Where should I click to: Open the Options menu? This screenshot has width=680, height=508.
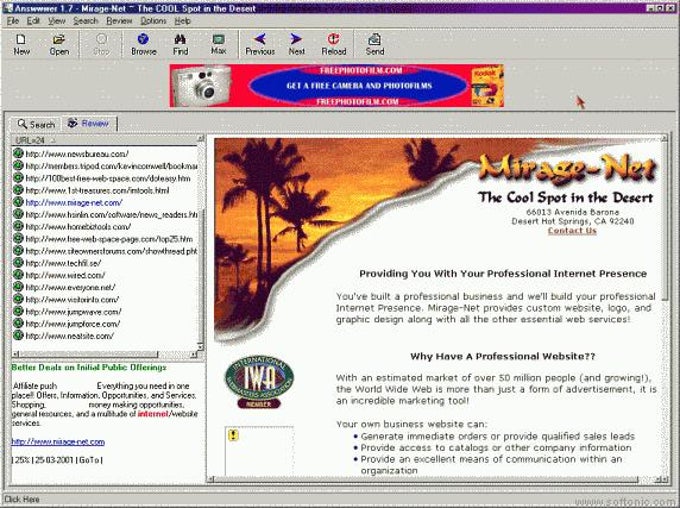[x=153, y=21]
